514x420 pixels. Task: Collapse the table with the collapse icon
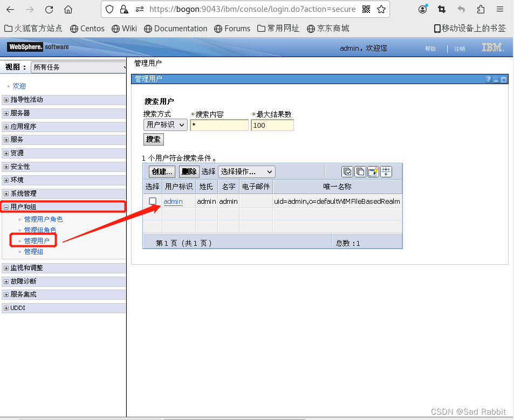(x=386, y=171)
